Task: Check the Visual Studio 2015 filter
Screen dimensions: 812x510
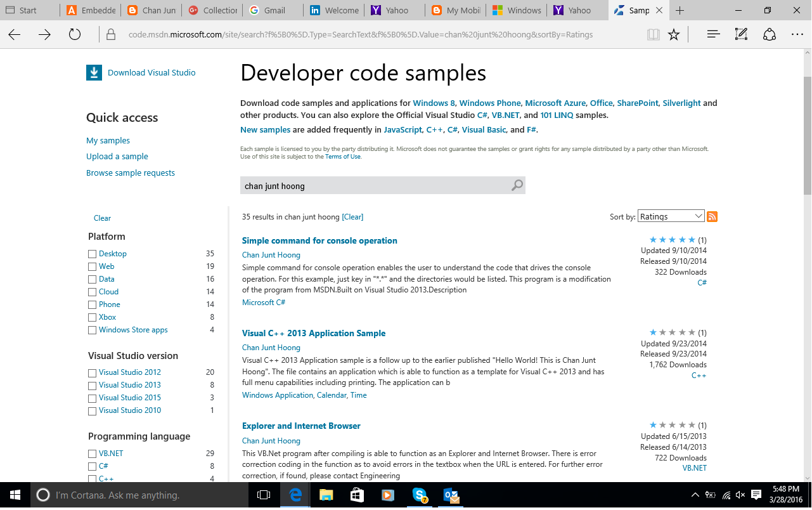Action: point(93,398)
